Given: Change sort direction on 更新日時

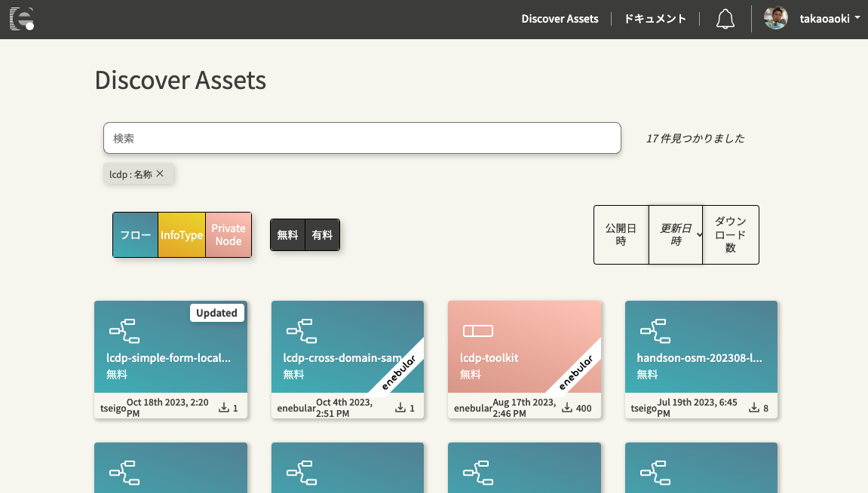Looking at the screenshot, I should click(700, 234).
